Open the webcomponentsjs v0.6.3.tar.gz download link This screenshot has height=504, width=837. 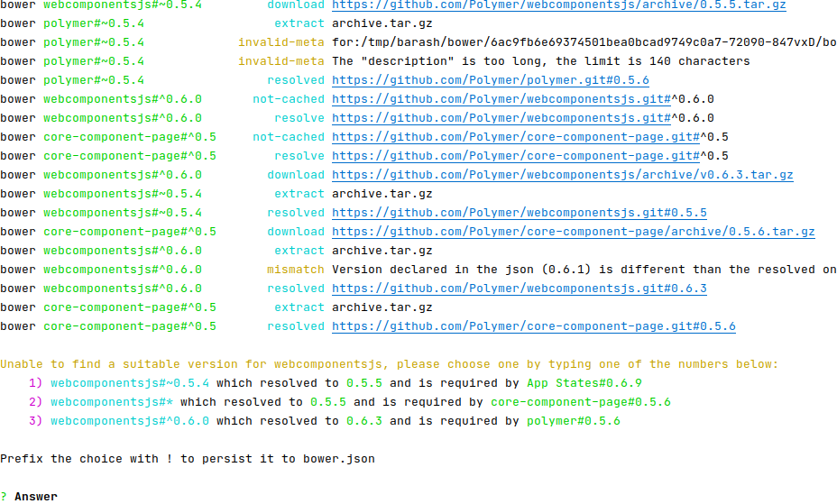pos(563,175)
